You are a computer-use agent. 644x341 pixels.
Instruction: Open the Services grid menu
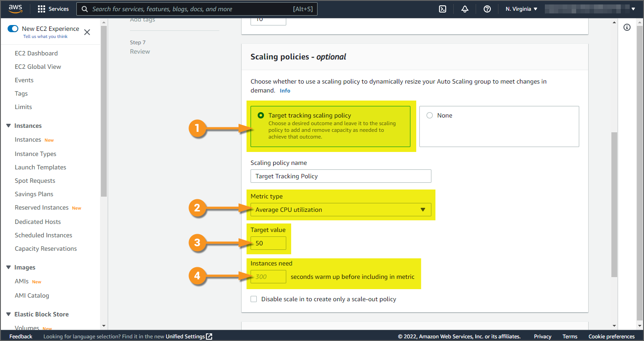53,9
